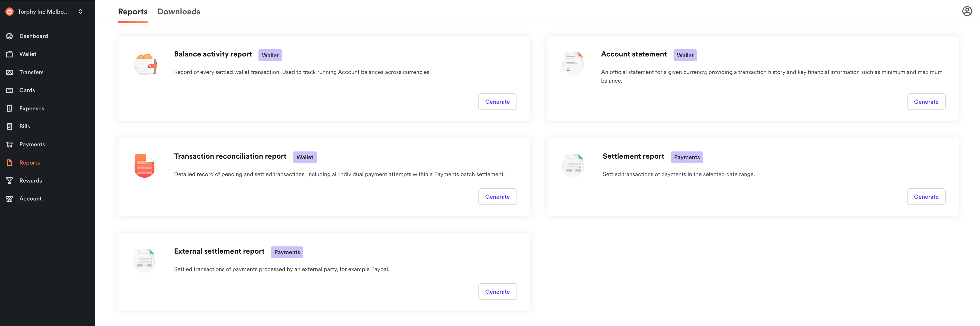Click the Dashboard gauge icon in sidebar
Screen dimensions: 980x326
click(9, 36)
